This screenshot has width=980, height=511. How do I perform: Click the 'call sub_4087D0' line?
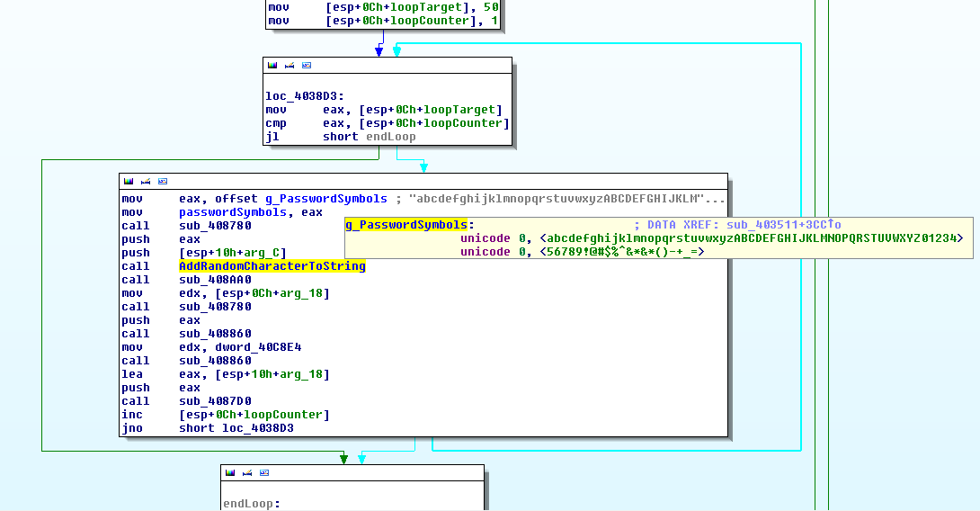coord(186,401)
